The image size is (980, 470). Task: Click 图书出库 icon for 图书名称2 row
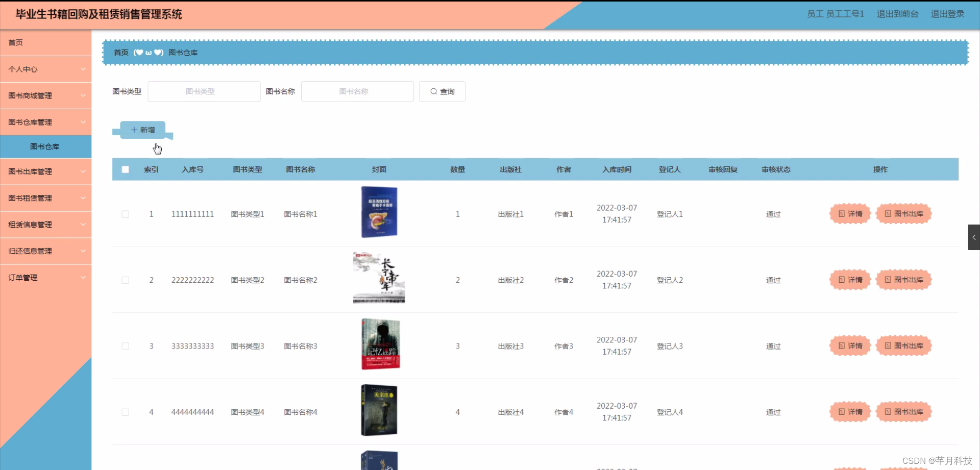coord(887,280)
